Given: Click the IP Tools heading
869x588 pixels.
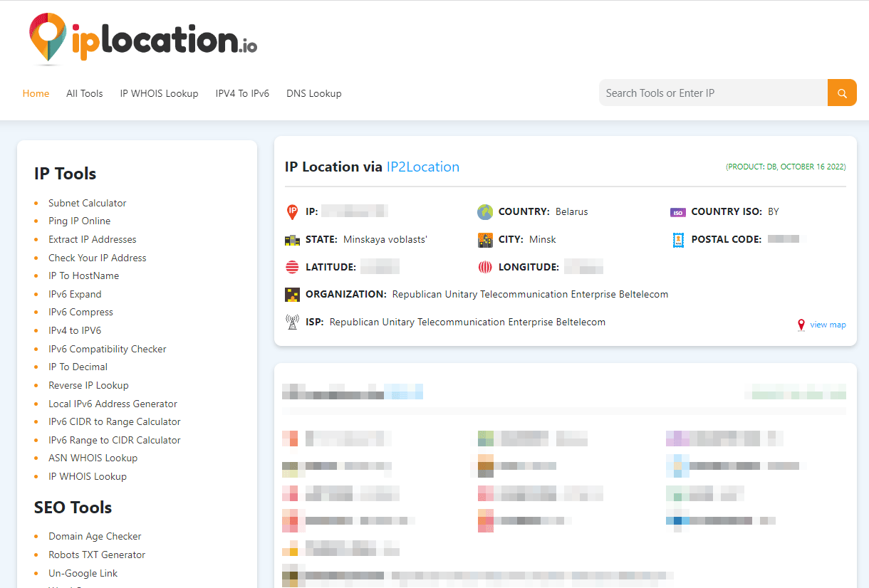Looking at the screenshot, I should tap(66, 174).
